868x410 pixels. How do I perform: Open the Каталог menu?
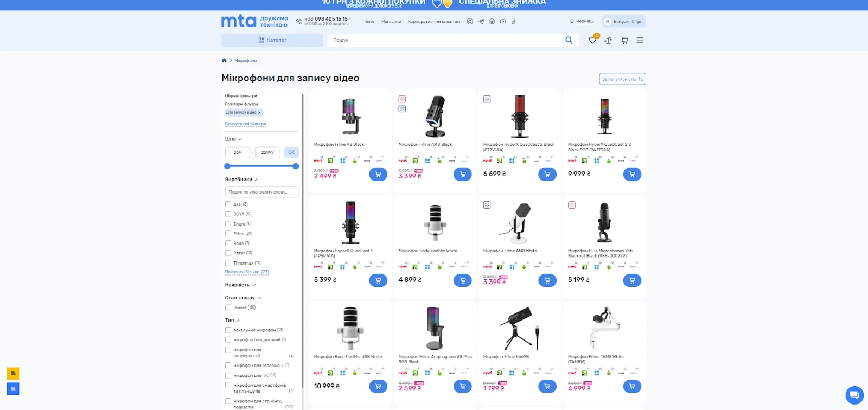point(272,40)
